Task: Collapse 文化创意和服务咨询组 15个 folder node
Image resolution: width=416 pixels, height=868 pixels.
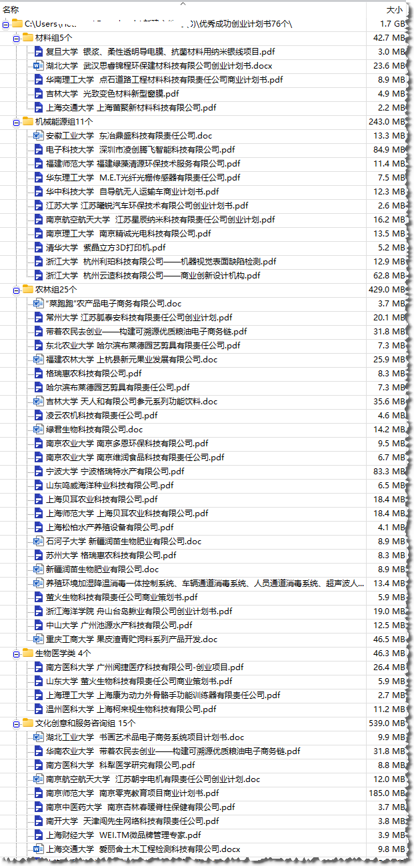Action: tap(17, 723)
